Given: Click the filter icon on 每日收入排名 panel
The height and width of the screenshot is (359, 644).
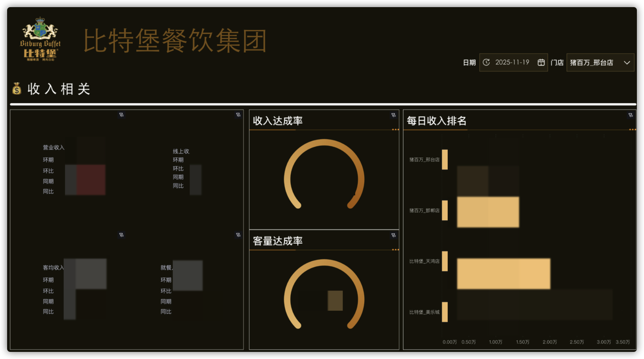Looking at the screenshot, I should pos(631,115).
